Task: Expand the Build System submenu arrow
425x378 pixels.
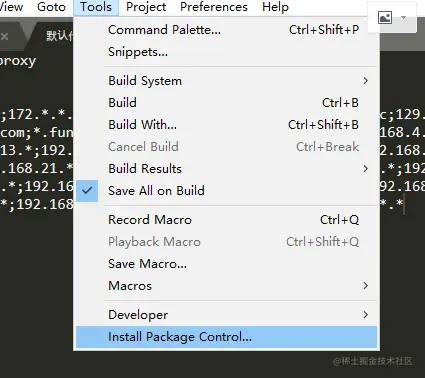Action: click(x=366, y=81)
